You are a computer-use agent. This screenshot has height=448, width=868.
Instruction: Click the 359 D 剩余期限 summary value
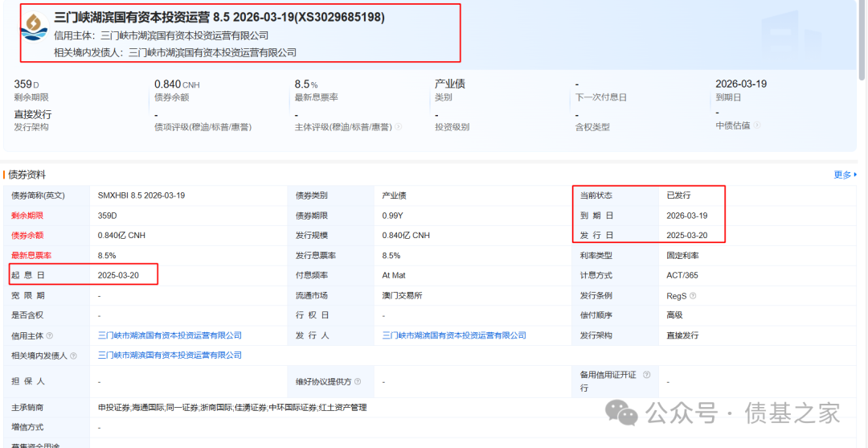[x=27, y=84]
